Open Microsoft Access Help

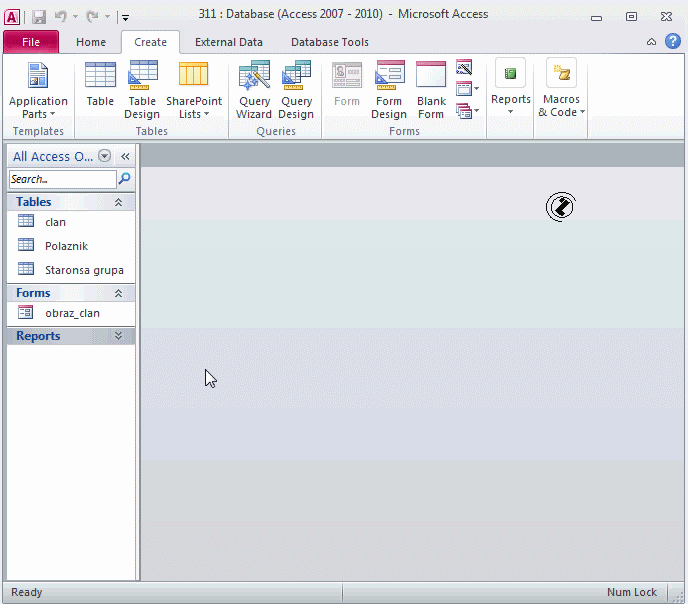673,42
